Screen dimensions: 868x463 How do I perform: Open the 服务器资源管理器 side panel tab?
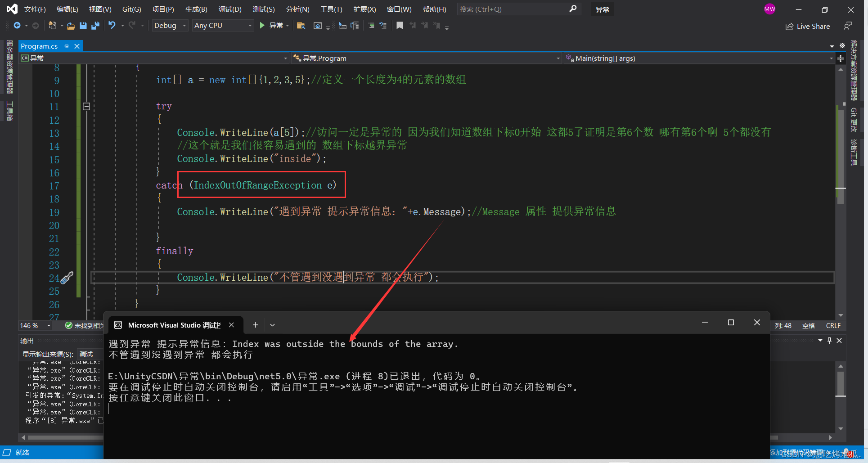[9, 67]
